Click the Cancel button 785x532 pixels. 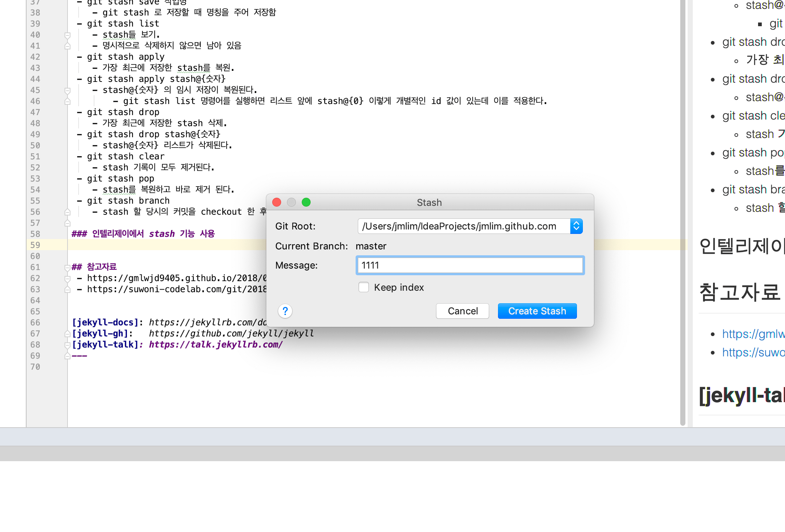point(462,311)
